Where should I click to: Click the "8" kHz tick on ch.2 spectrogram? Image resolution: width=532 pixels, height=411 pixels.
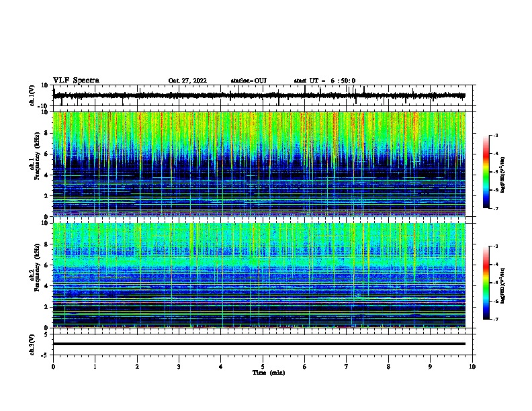[x=46, y=244]
